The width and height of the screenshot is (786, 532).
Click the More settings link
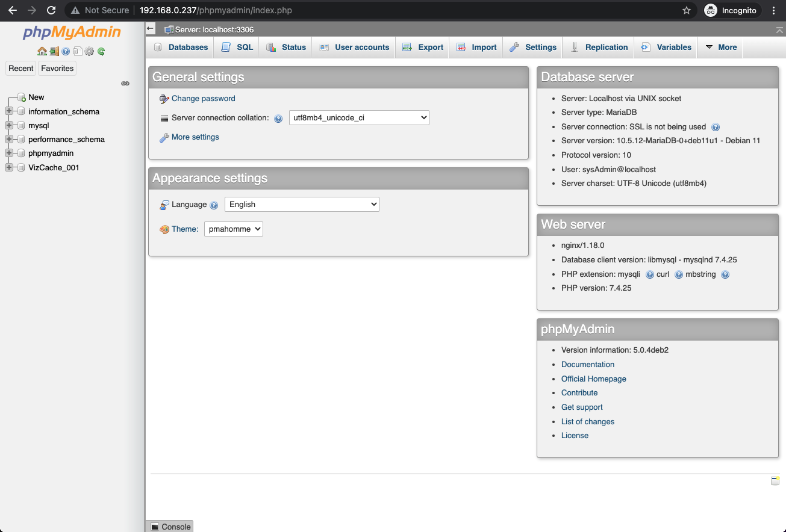[195, 137]
